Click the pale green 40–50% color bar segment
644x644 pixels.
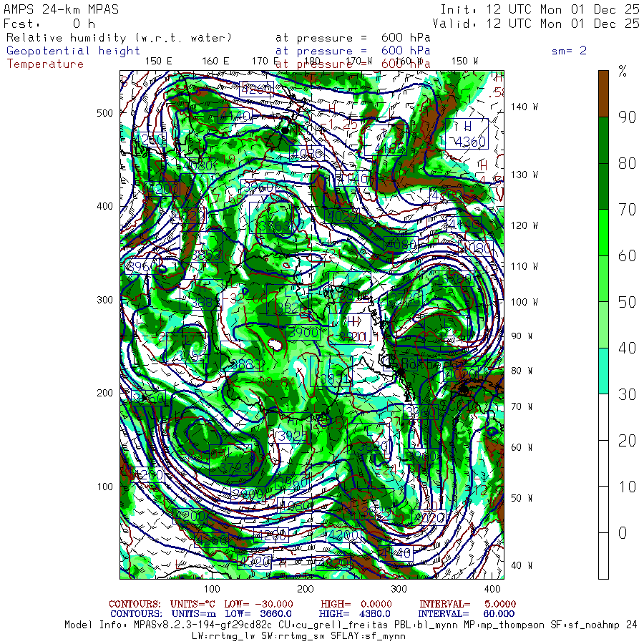(x=603, y=325)
